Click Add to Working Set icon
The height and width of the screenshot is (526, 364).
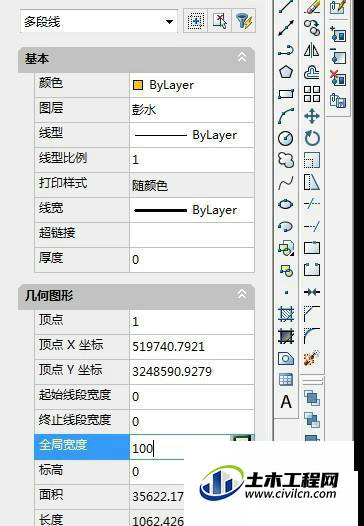[338, 34]
